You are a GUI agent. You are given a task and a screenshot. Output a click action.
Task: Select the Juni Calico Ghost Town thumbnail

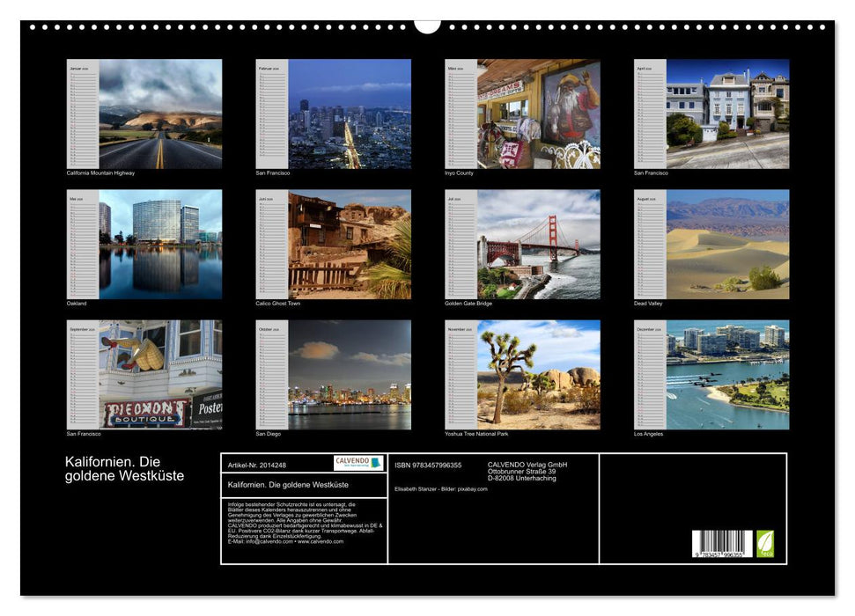coord(343,243)
